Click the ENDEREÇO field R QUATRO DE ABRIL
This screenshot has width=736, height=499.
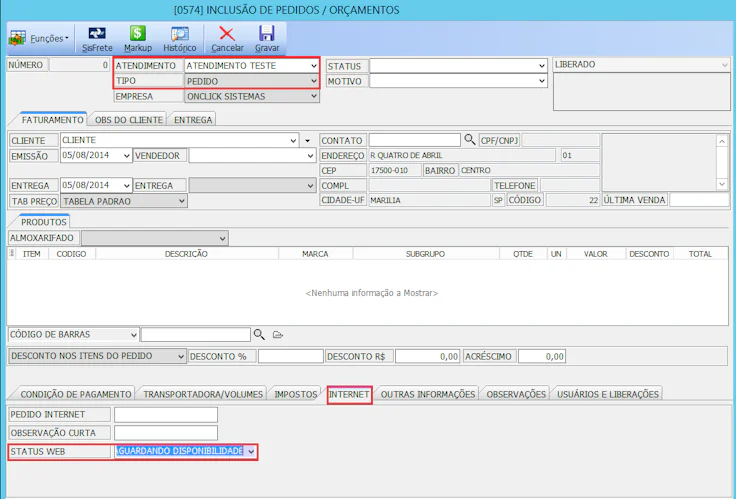click(462, 155)
